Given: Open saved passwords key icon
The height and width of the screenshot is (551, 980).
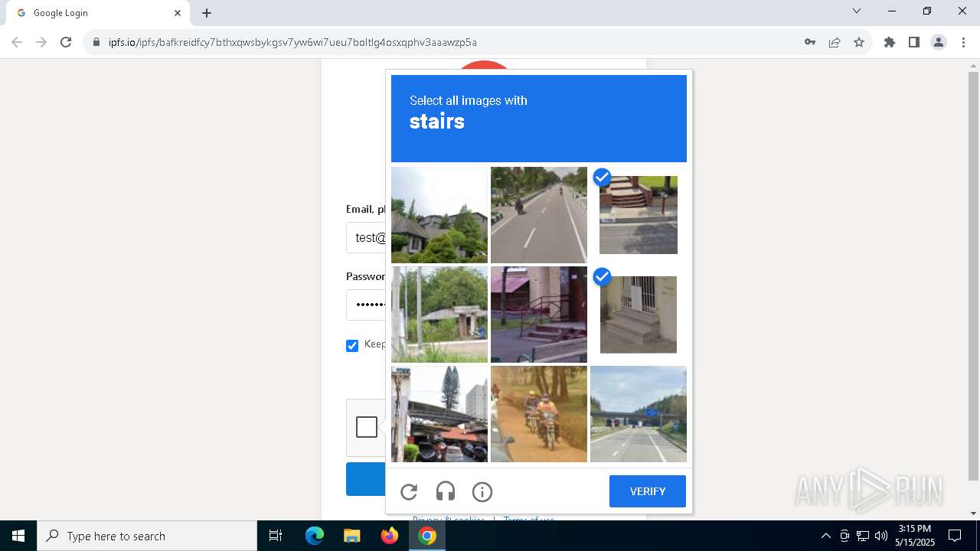Looking at the screenshot, I should (810, 42).
